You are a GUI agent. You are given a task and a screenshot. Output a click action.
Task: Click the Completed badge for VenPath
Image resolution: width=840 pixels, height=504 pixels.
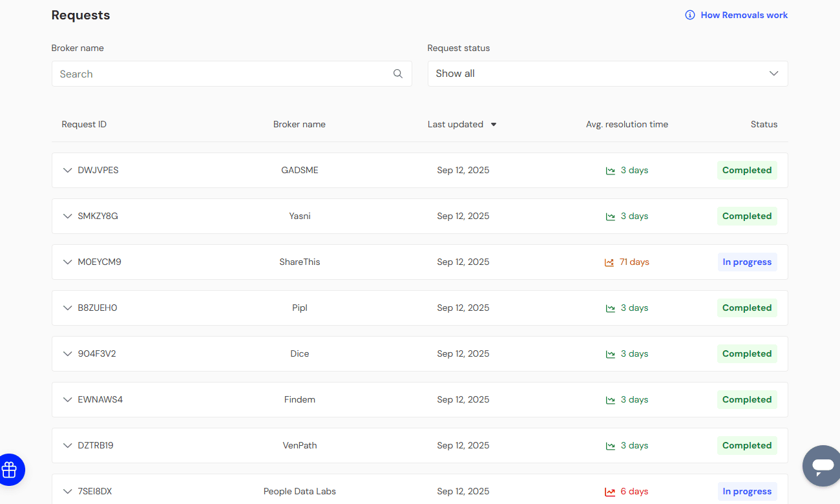(x=747, y=446)
